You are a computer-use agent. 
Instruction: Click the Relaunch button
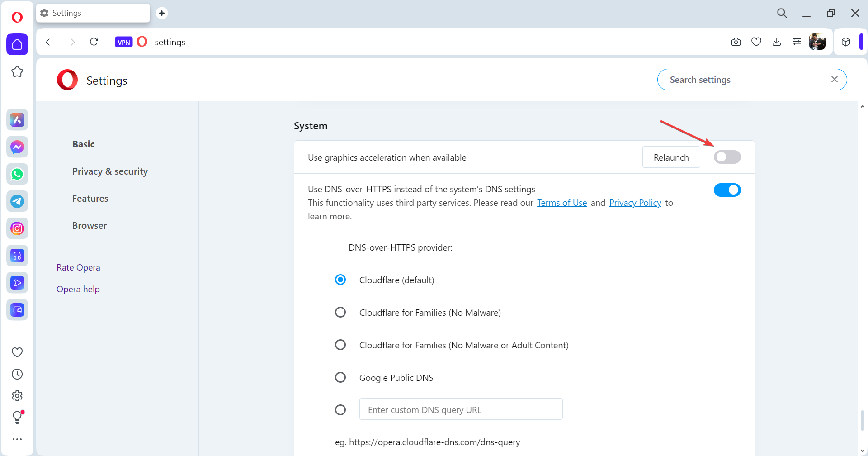click(x=671, y=157)
